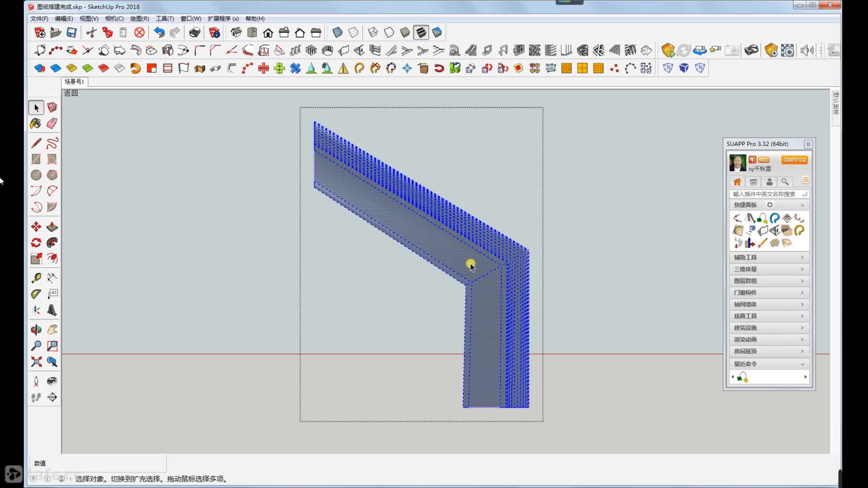Click the SUAPP home tab icon
This screenshot has height=488, width=868.
737,182
